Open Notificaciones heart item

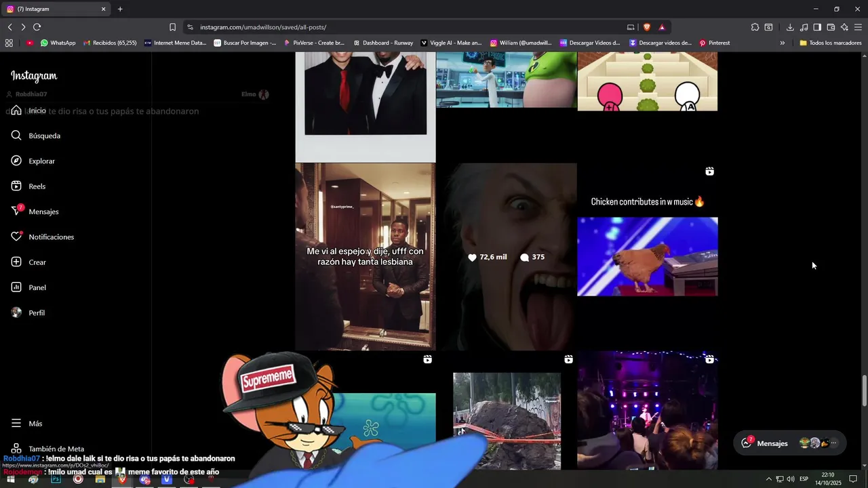pyautogui.click(x=42, y=237)
